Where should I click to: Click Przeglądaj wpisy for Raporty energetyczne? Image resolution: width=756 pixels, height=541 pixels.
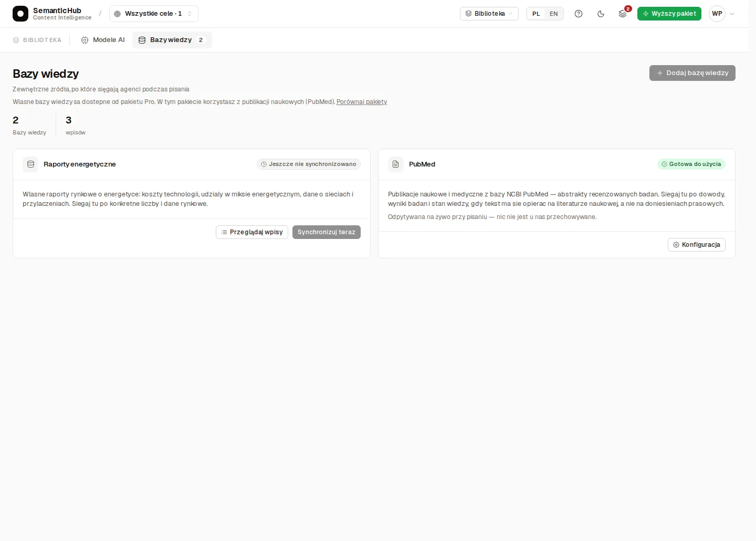[x=252, y=232]
